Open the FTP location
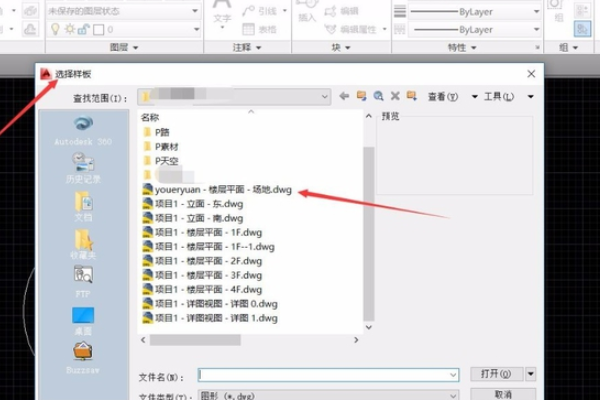Viewport: 600px width, 400px height. pos(83,281)
